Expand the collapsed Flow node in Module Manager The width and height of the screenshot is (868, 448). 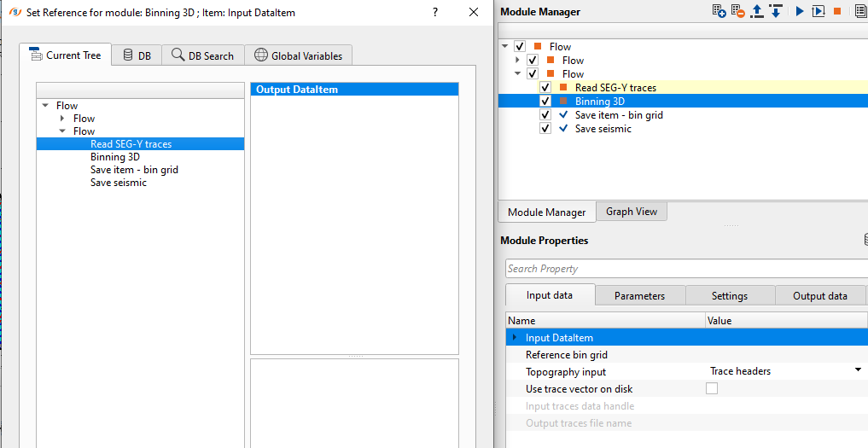point(517,61)
